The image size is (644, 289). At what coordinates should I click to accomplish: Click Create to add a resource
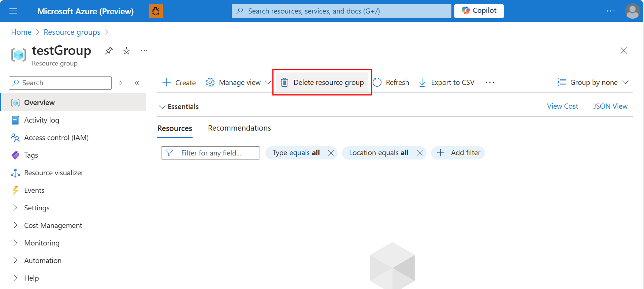coord(179,83)
